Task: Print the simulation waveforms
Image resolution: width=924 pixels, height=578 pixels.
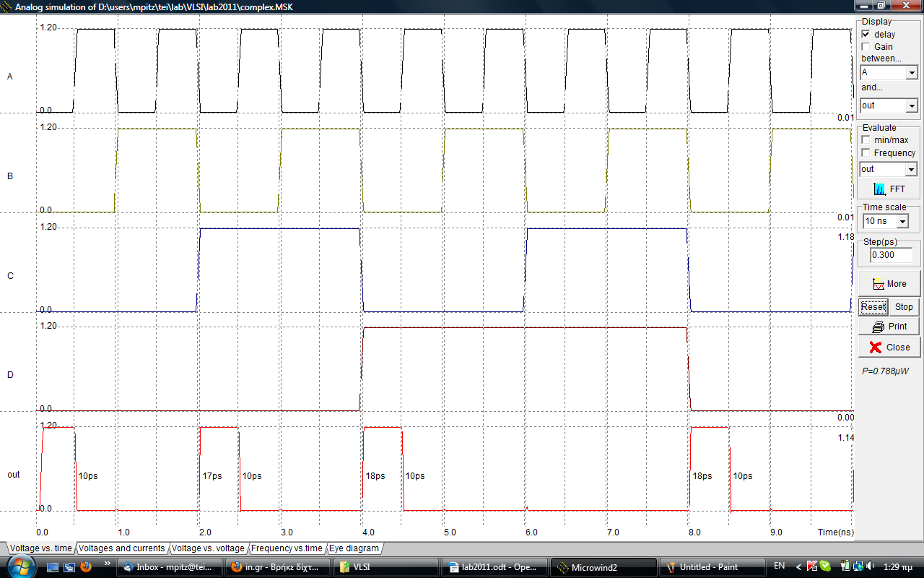Action: (x=889, y=327)
